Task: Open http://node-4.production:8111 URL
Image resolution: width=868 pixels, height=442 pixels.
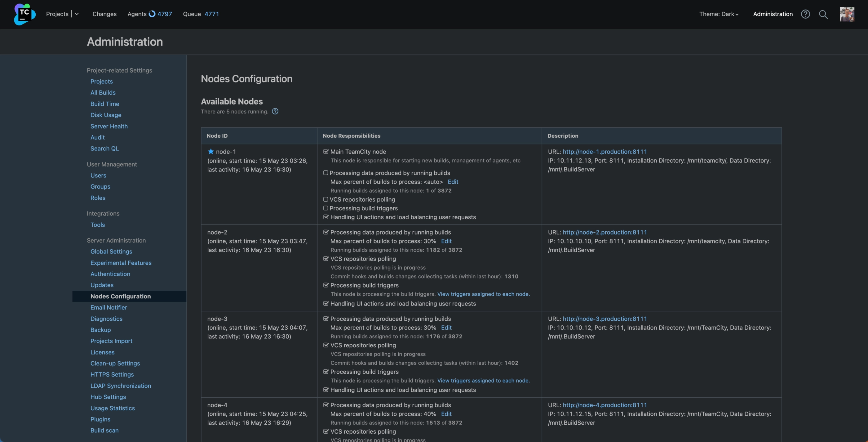Action: click(605, 405)
